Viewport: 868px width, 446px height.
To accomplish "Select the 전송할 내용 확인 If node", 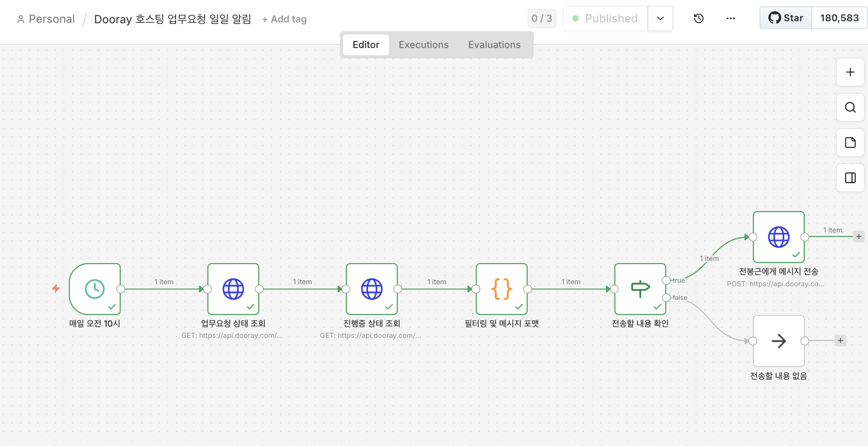I will [x=640, y=289].
